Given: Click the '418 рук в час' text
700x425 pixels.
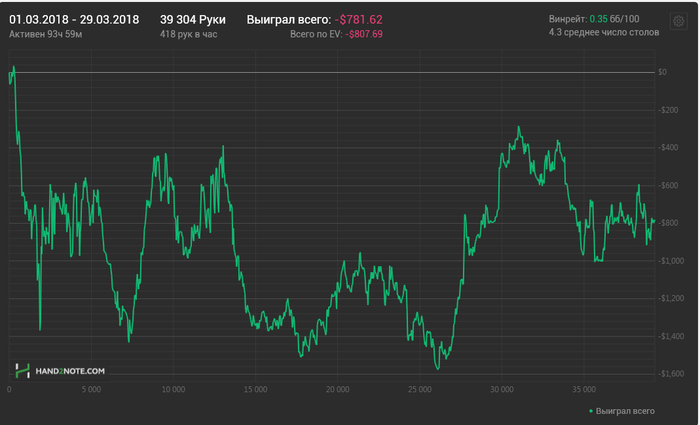Looking at the screenshot, I should click(188, 34).
